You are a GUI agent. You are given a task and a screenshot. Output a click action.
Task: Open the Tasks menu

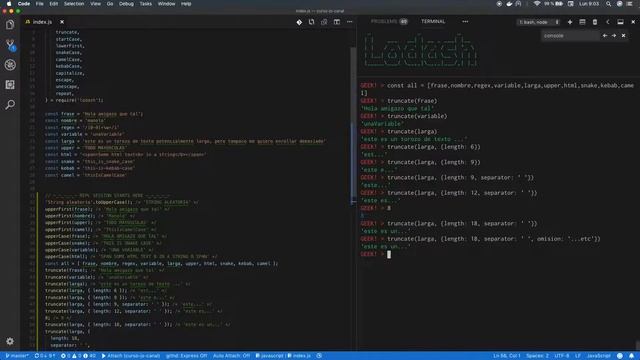pyautogui.click(x=145, y=4)
